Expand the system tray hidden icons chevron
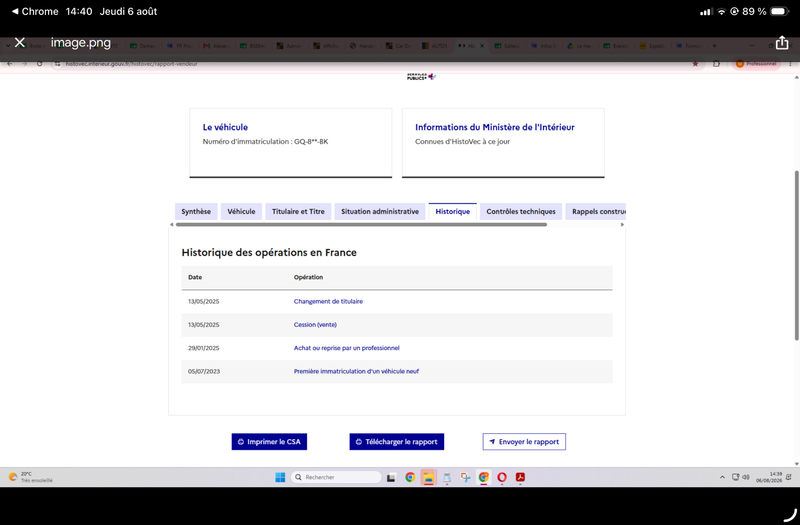The width and height of the screenshot is (800, 525). 722,477
